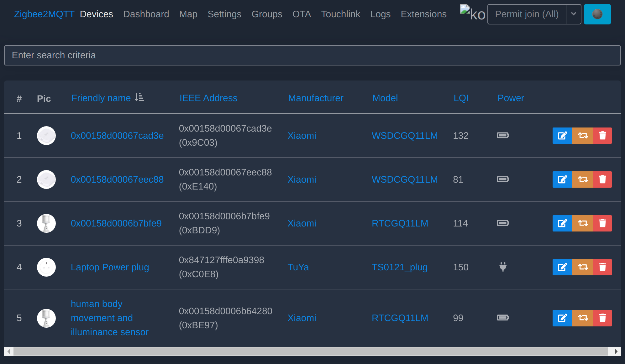Open the Extensions menu item
This screenshot has height=364, width=625.
(423, 14)
